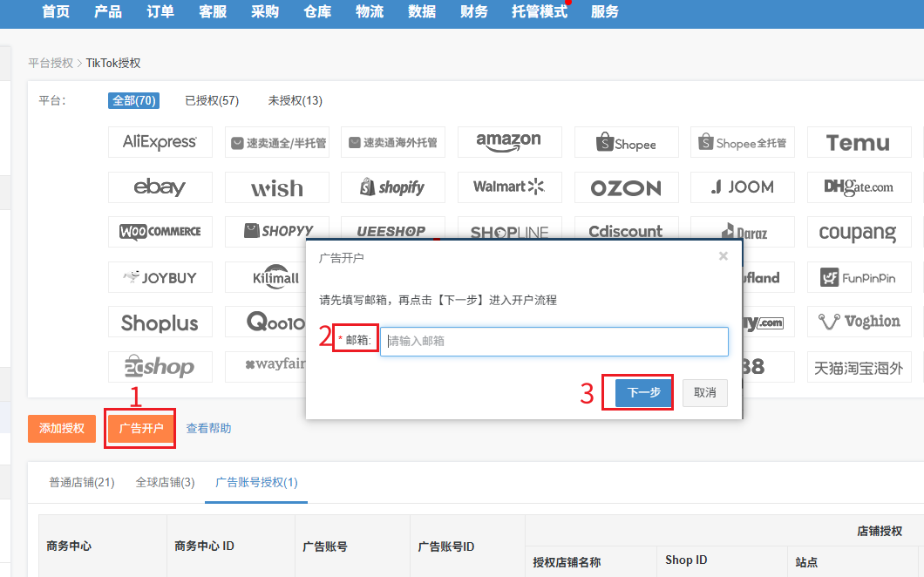Click the orange 广告开户 button
This screenshot has height=577, width=924.
[141, 429]
